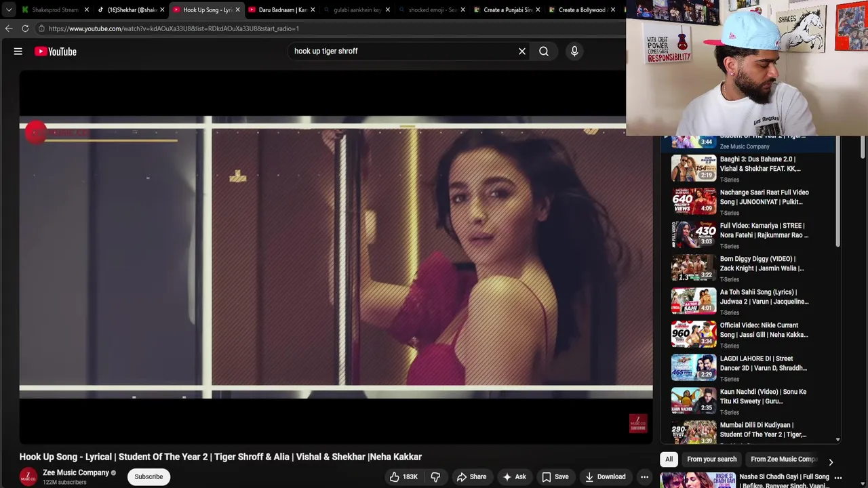Image resolution: width=868 pixels, height=488 pixels.
Task: Switch to Daru Badnaam tab
Action: (x=279, y=10)
